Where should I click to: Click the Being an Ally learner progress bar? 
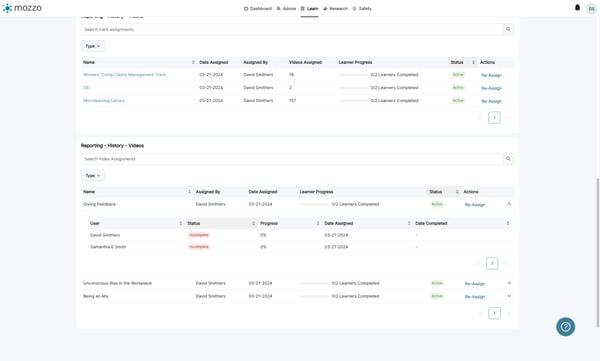314,296
